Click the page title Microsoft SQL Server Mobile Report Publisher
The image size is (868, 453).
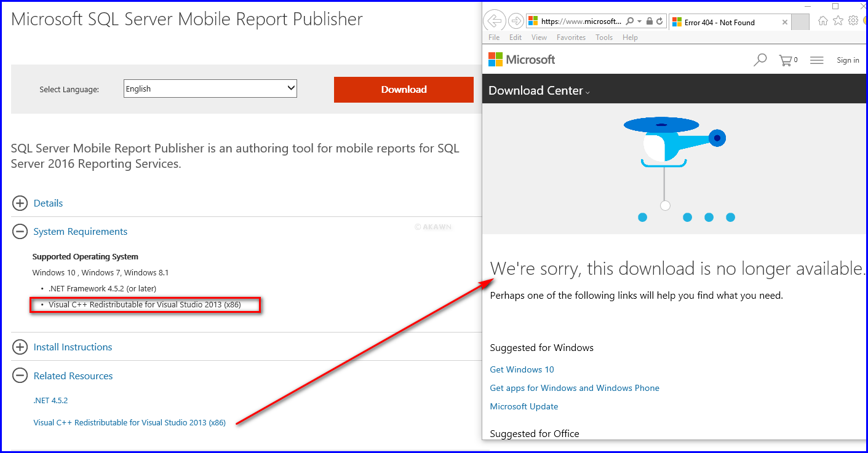click(x=187, y=19)
